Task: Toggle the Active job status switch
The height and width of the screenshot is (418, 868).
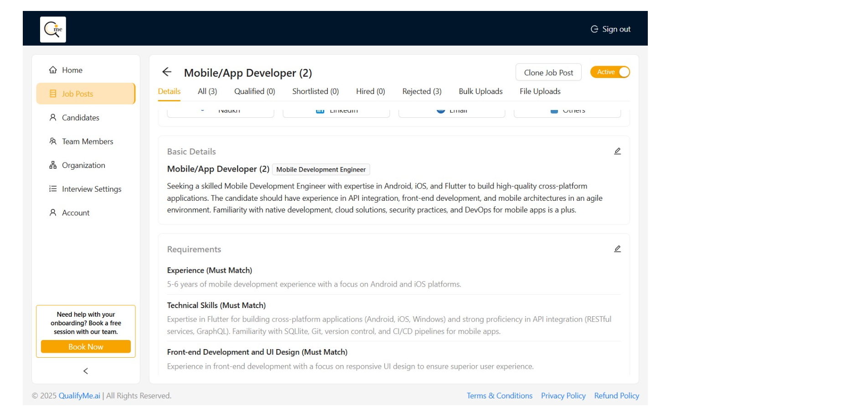Action: tap(610, 72)
